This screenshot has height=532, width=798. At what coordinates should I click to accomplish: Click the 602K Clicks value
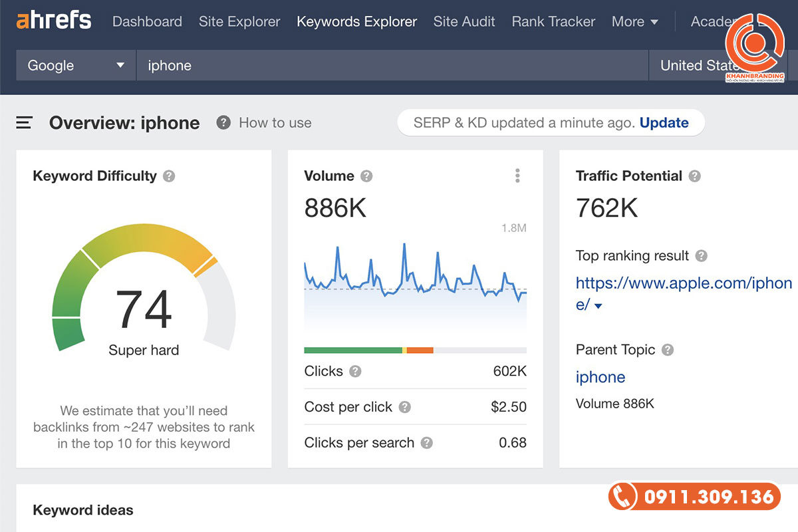(510, 371)
